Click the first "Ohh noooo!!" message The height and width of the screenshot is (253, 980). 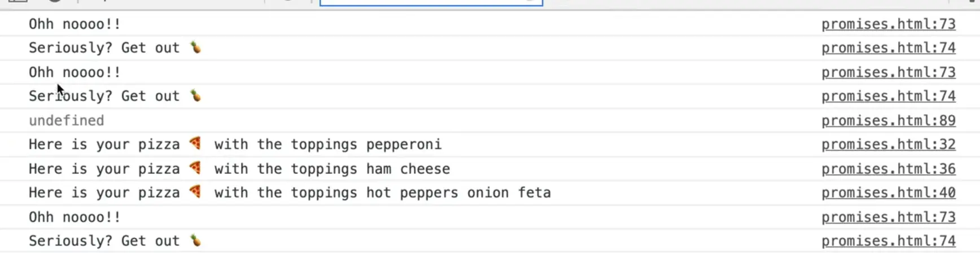75,24
